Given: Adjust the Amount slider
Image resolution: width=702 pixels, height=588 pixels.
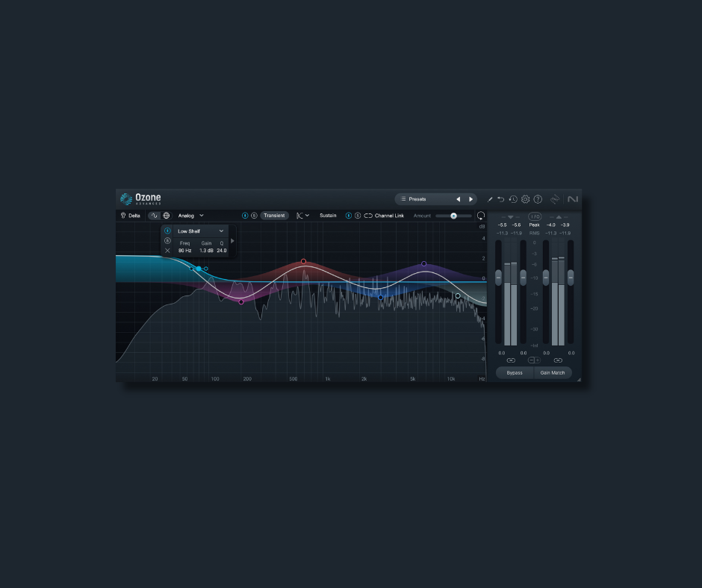Looking at the screenshot, I should coord(453,216).
